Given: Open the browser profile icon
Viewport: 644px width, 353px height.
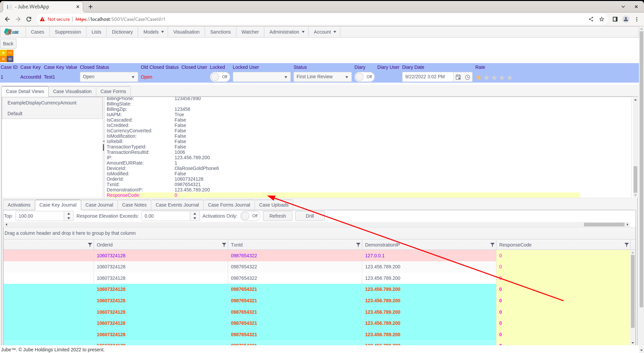Looking at the screenshot, I should (626, 19).
